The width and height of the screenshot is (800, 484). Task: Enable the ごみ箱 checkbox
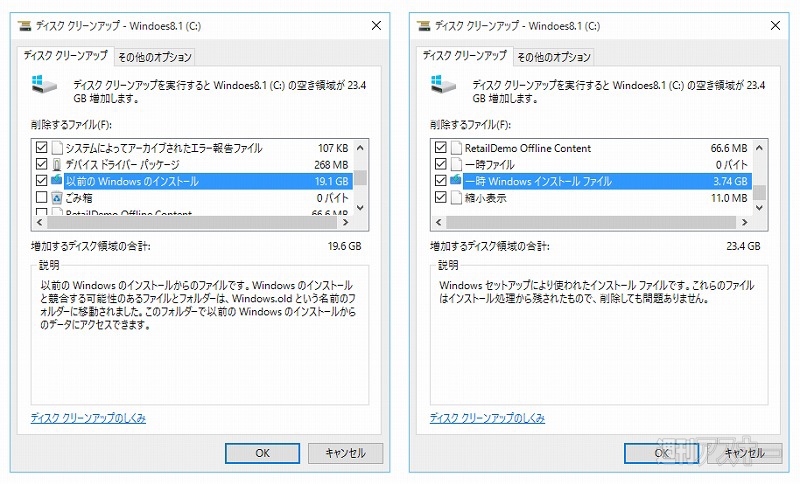point(41,198)
